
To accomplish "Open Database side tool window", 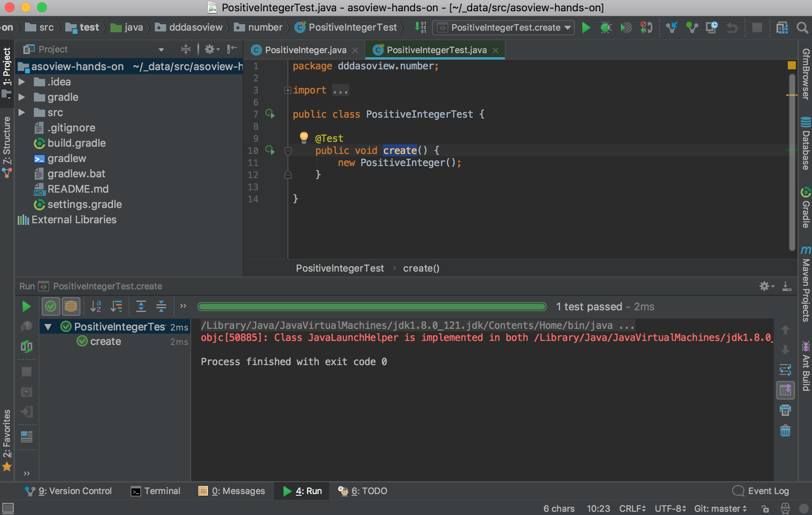I will (806, 143).
